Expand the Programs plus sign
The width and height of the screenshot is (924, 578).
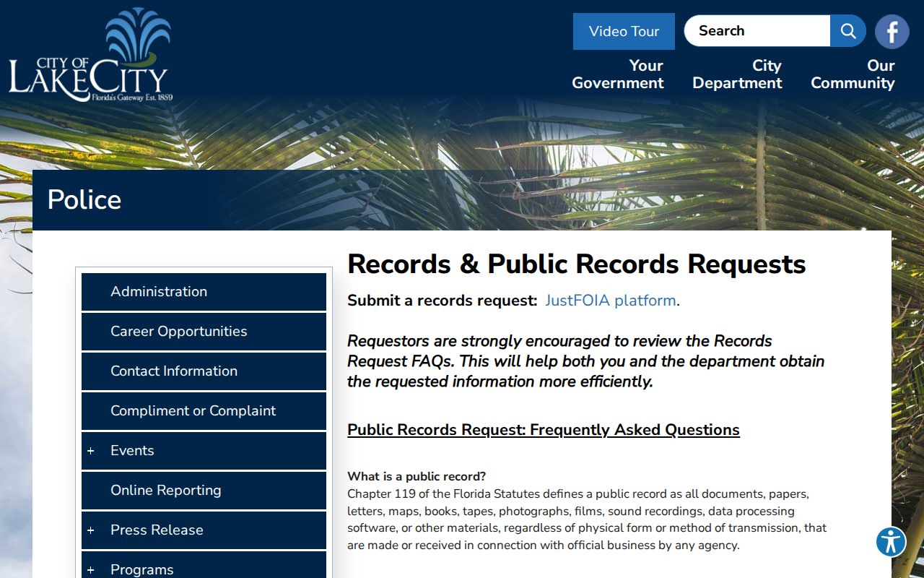(x=91, y=570)
